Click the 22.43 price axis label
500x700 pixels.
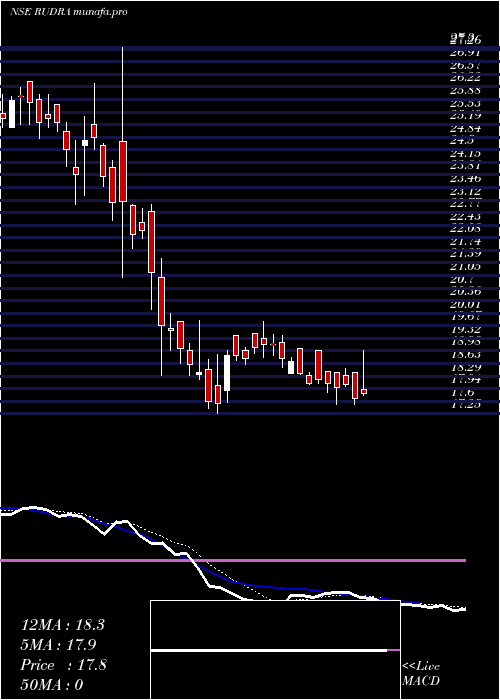tap(465, 217)
